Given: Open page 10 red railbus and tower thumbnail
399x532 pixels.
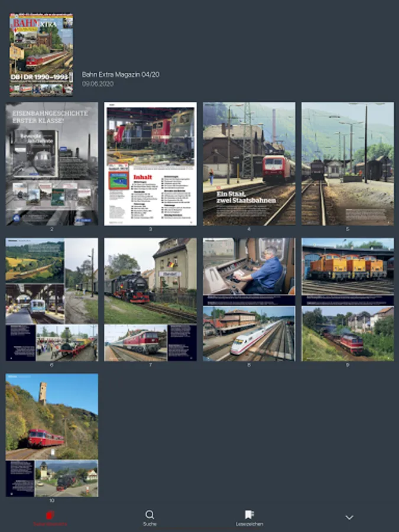Looking at the screenshot, I should [51, 435].
